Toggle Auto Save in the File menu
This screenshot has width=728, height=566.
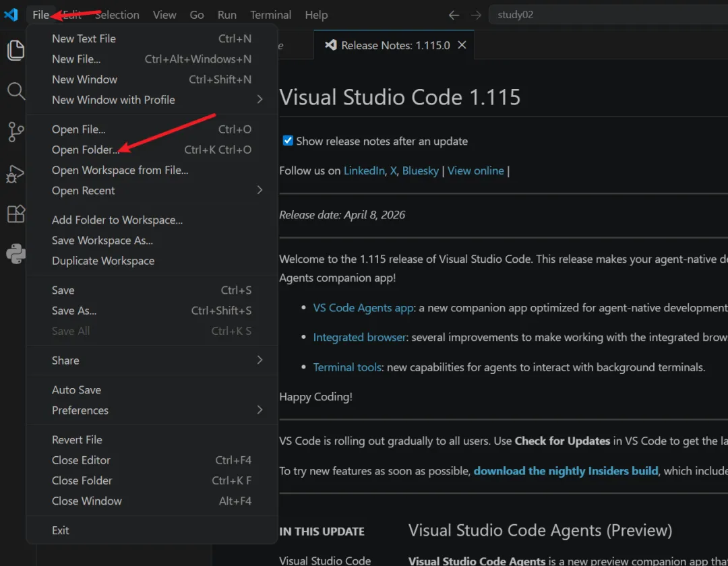(x=76, y=390)
